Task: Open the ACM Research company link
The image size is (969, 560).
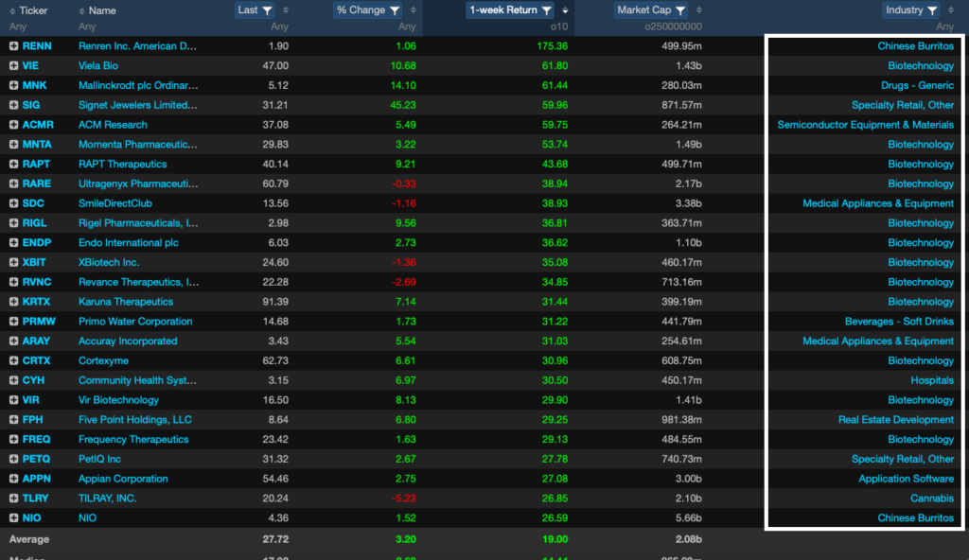Action: pyautogui.click(x=114, y=125)
